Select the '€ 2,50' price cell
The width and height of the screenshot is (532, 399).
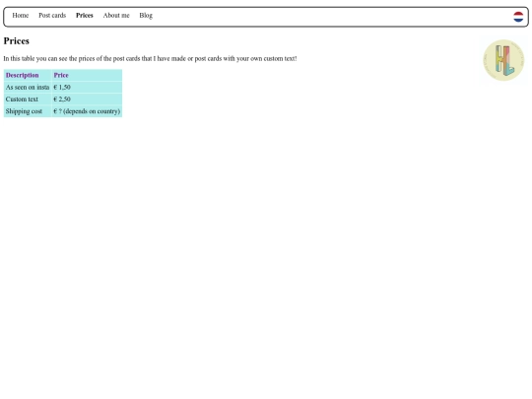pyautogui.click(x=87, y=100)
